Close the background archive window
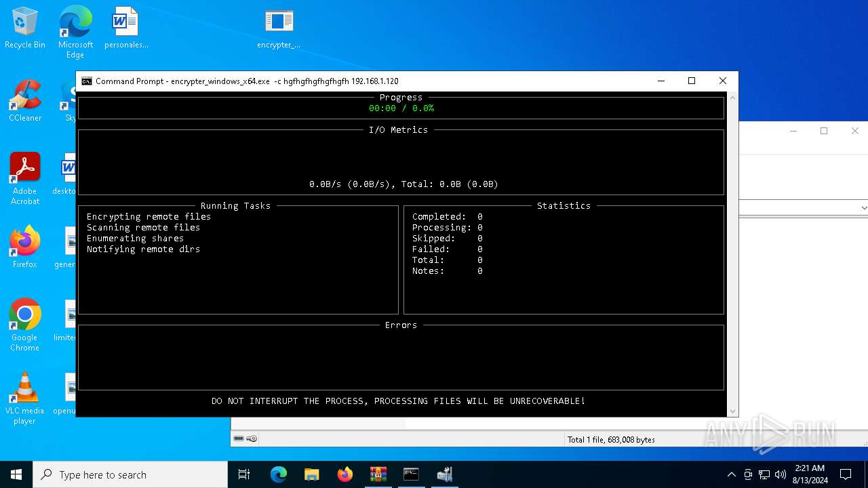This screenshot has width=868, height=488. pos(855,131)
